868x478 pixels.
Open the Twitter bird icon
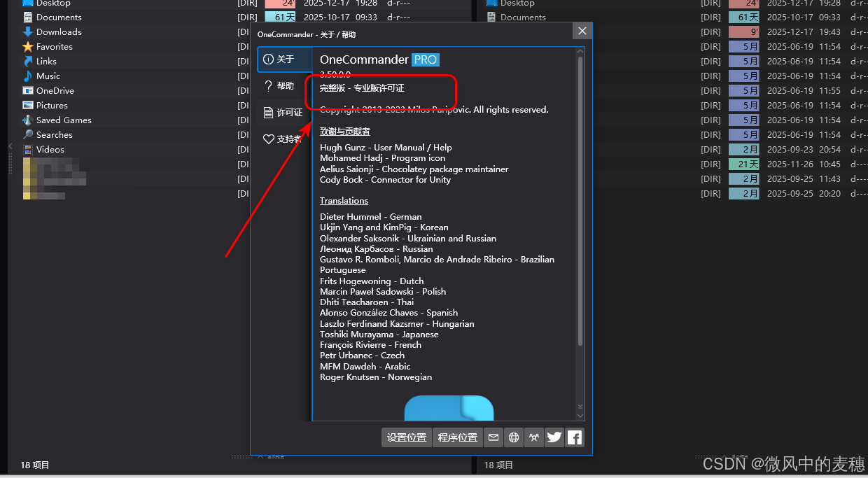pos(554,437)
